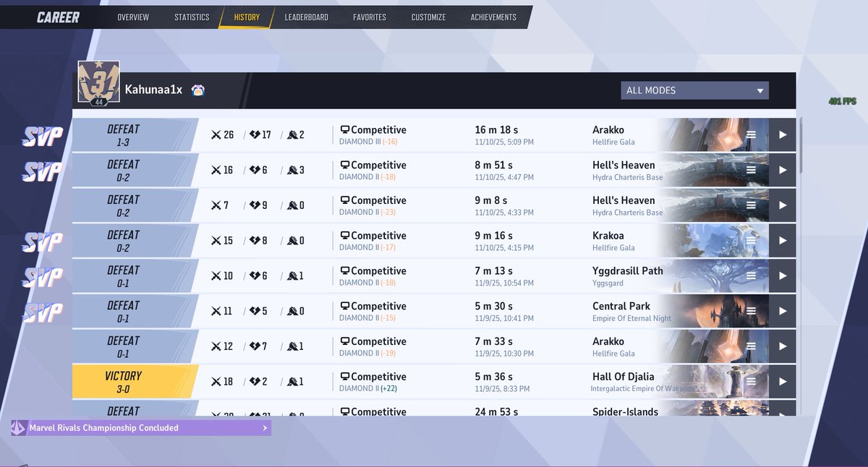Click the Championship icon in the purple banner

[x=19, y=428]
